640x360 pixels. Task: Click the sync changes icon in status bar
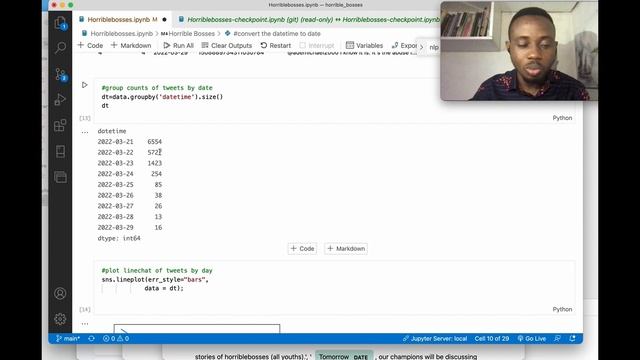click(91, 338)
